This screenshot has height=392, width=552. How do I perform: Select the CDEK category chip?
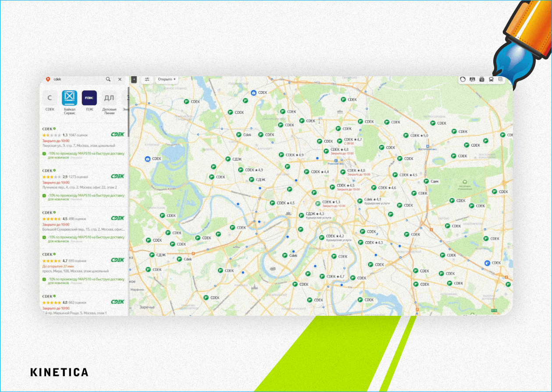(50, 101)
